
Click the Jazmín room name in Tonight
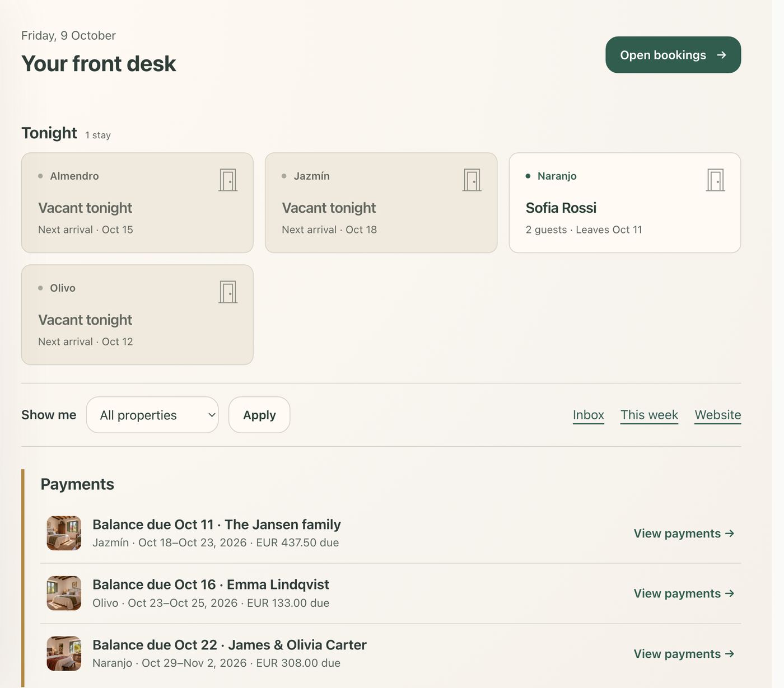[312, 176]
